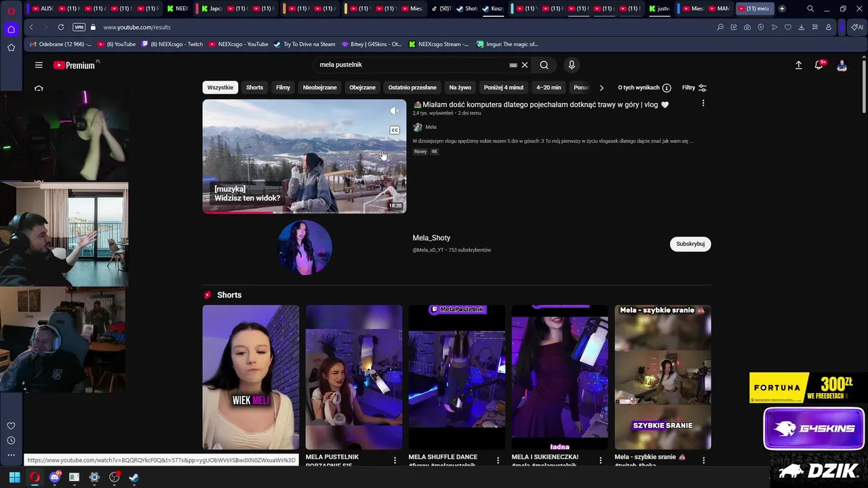The image size is (868, 488).
Task: Open options for MELA I SUKIENECZKA short
Action: 600,460
